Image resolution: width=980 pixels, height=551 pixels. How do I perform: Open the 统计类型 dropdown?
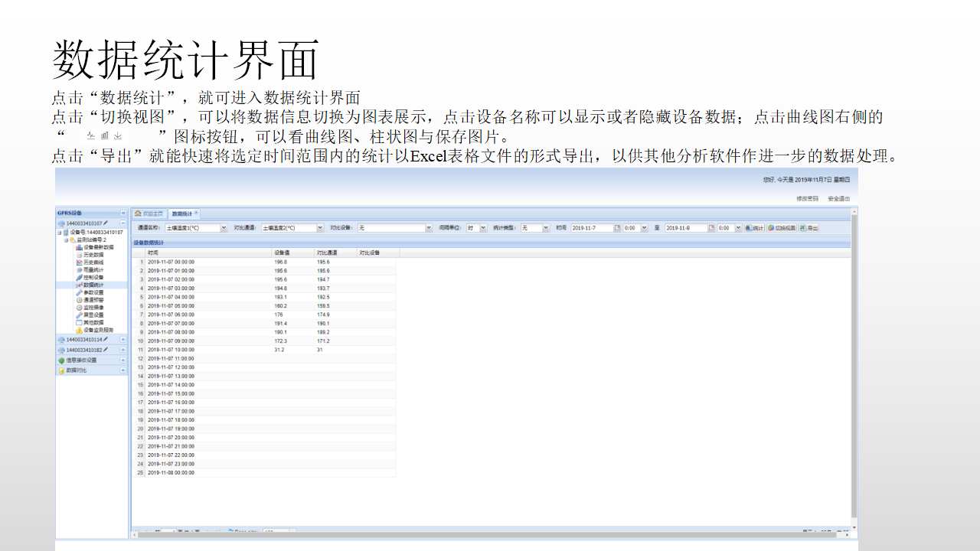point(546,228)
